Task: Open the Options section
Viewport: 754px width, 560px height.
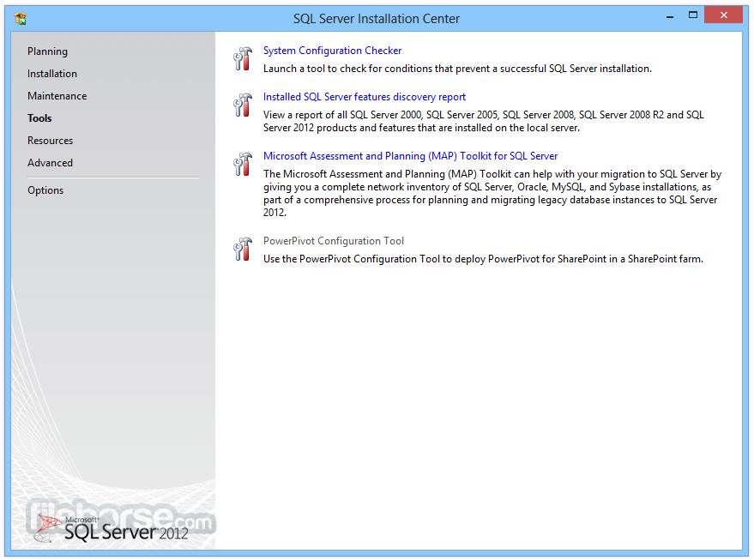Action: [x=45, y=190]
